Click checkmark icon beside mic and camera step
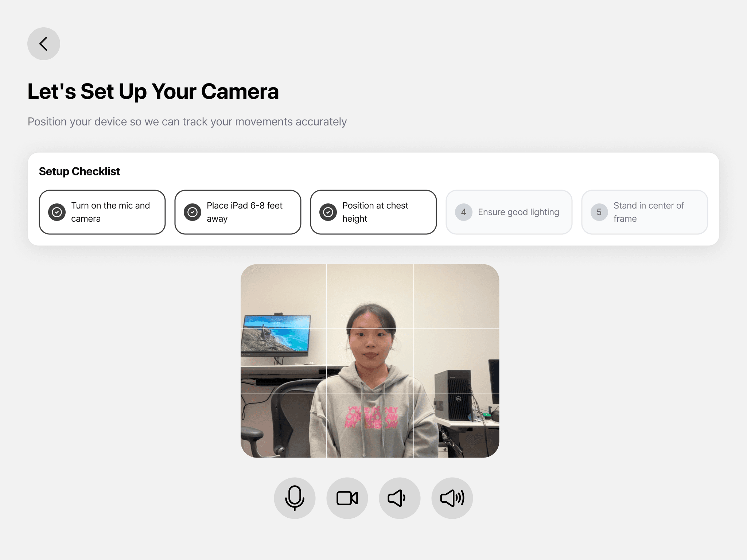747x560 pixels. [x=57, y=212]
